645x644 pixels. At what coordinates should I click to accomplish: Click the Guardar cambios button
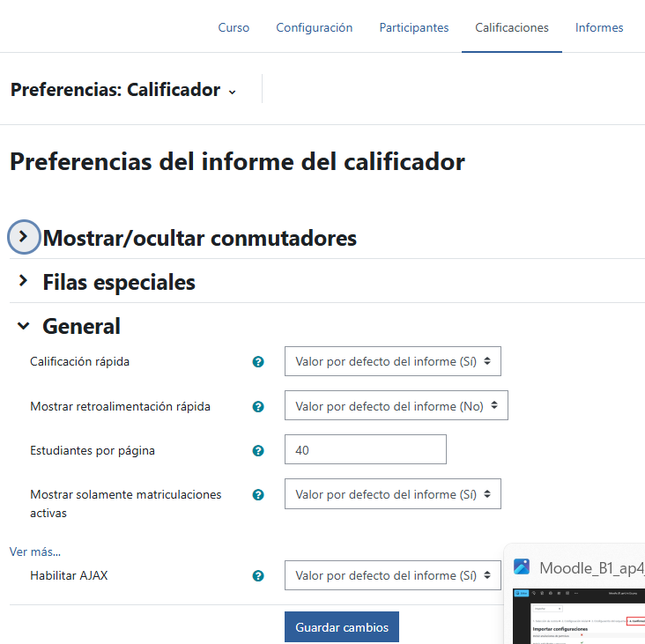tap(342, 627)
